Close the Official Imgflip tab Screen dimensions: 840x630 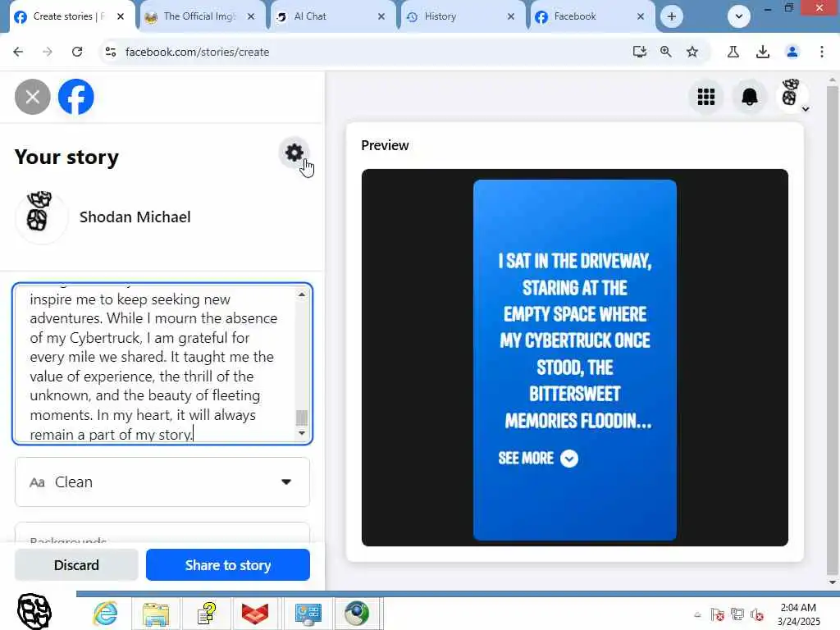click(x=251, y=16)
